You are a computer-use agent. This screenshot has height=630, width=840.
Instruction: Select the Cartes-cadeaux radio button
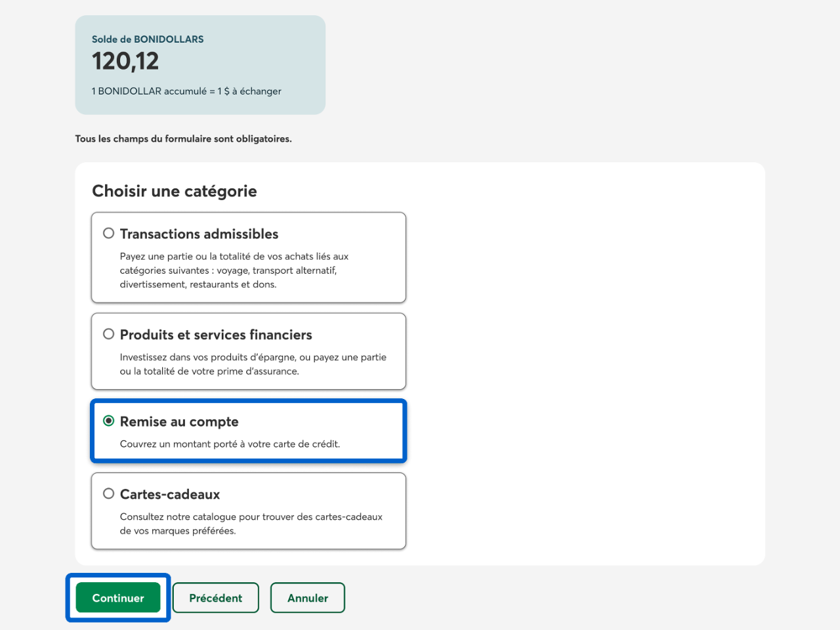(x=109, y=493)
